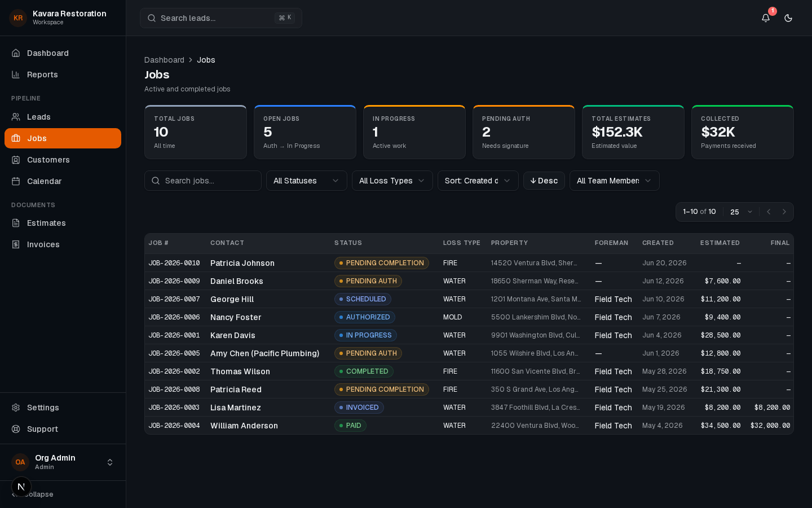Open contact Daniel Brooks

(x=237, y=281)
